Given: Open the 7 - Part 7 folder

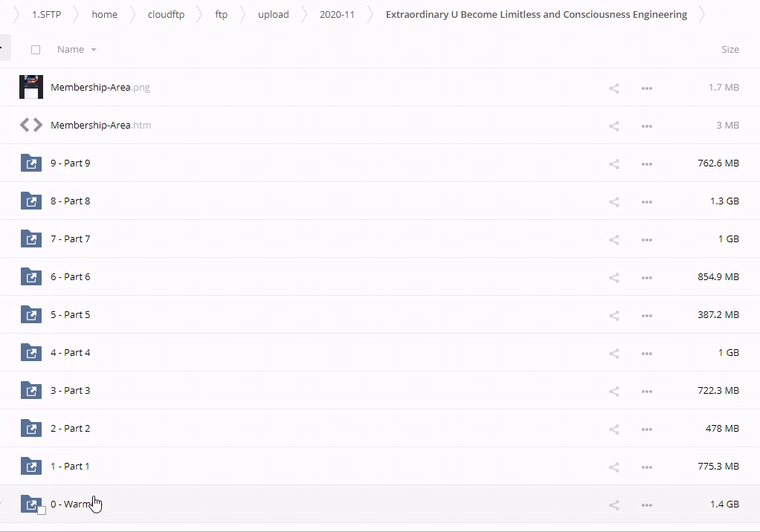Looking at the screenshot, I should [71, 239].
